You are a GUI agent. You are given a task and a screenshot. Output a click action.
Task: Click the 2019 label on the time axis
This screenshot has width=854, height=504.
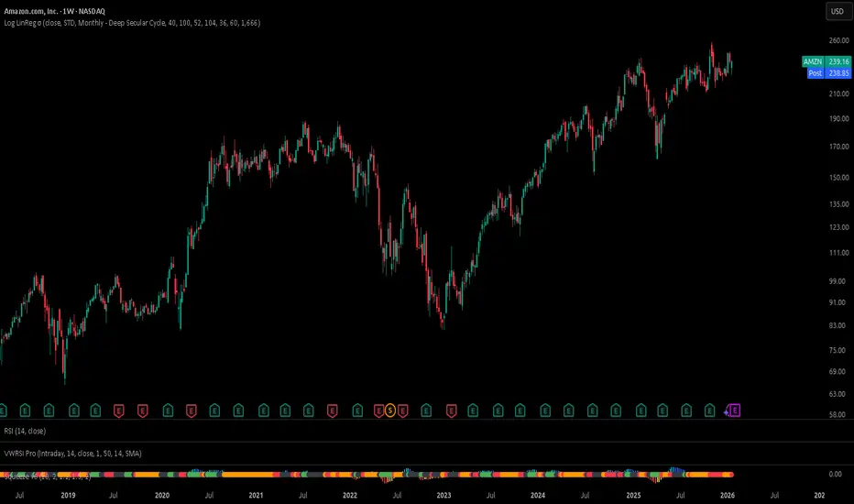68,495
